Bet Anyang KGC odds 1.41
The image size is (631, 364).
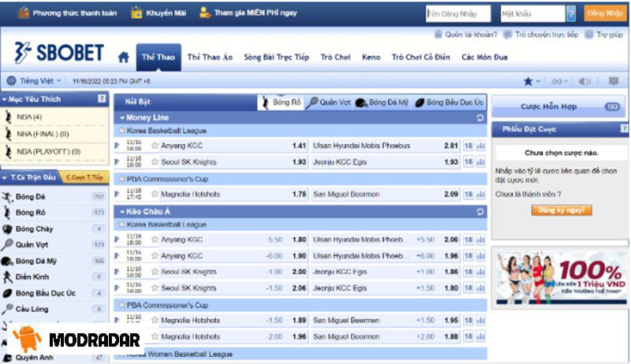[299, 146]
